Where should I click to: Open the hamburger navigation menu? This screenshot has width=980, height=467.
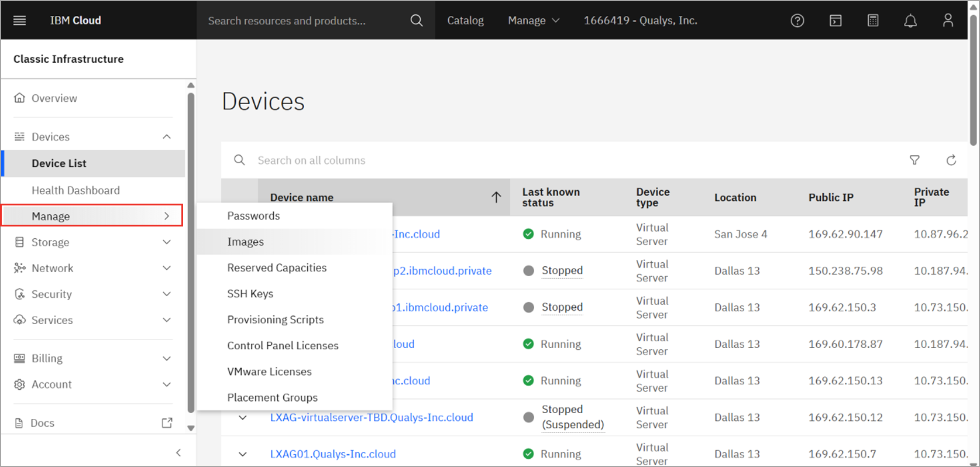pos(19,20)
